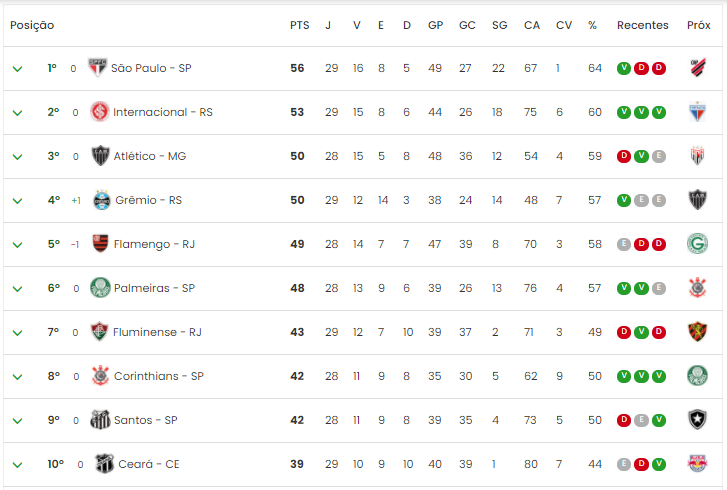Expand the Ceará row chevron
Image resolution: width=727 pixels, height=490 pixels.
tap(17, 465)
